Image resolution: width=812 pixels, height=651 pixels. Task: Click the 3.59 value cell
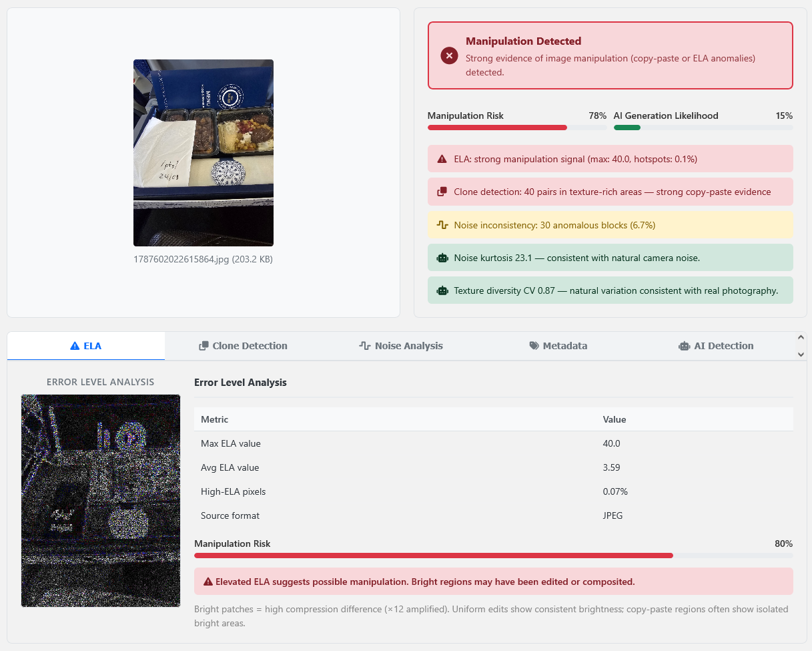(612, 467)
